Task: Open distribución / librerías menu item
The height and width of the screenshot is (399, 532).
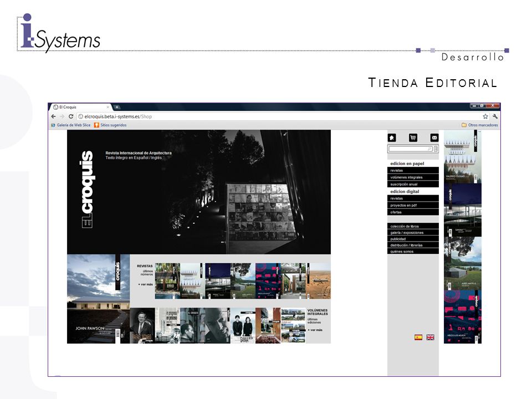Action: [x=413, y=245]
